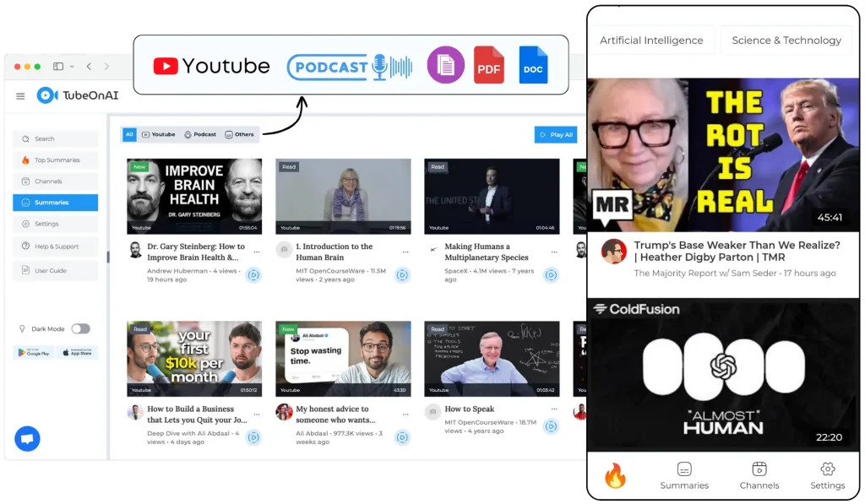Click the Andrew Huberman channel avatar
This screenshot has height=504, width=865.
[x=135, y=250]
